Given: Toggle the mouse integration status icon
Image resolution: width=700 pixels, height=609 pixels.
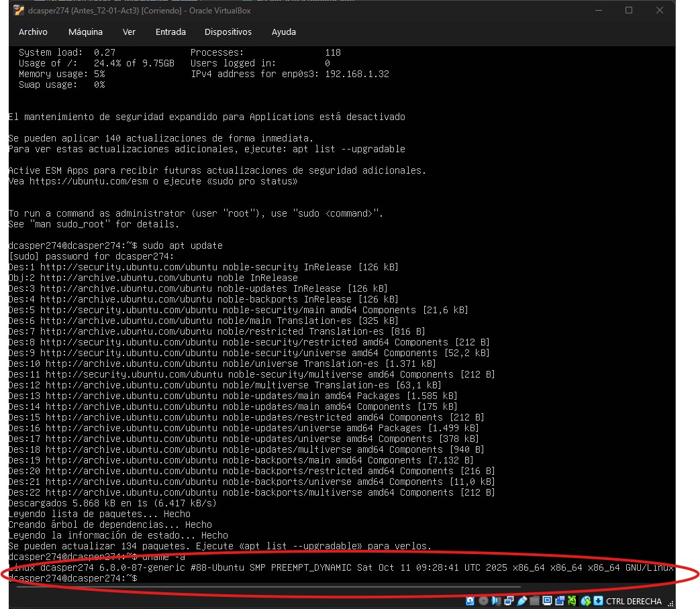Looking at the screenshot, I should click(x=586, y=601).
